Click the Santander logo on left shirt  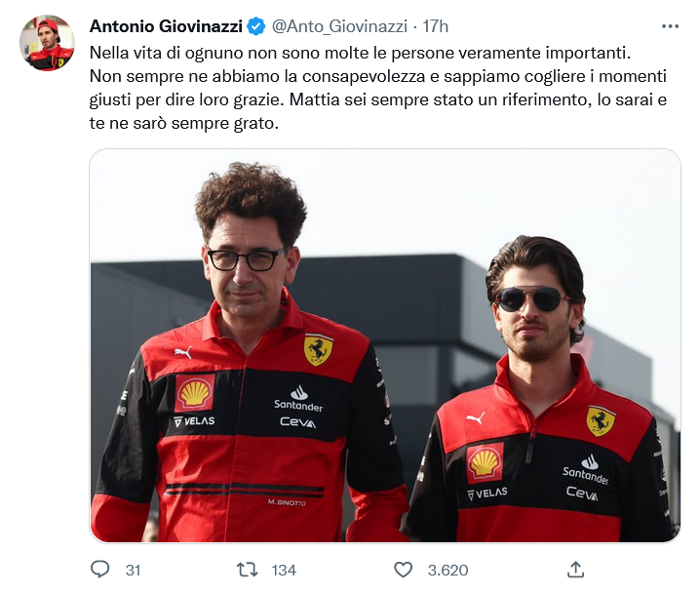pos(298,398)
